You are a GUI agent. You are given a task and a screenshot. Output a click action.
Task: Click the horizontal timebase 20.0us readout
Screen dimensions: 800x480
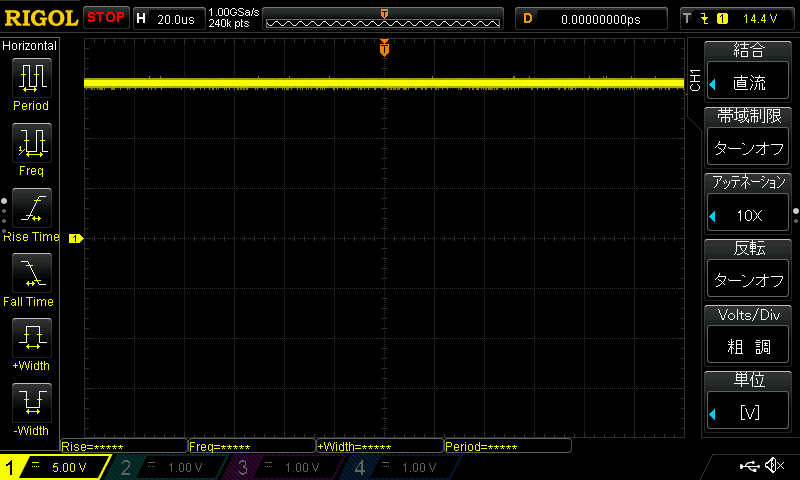(x=176, y=19)
